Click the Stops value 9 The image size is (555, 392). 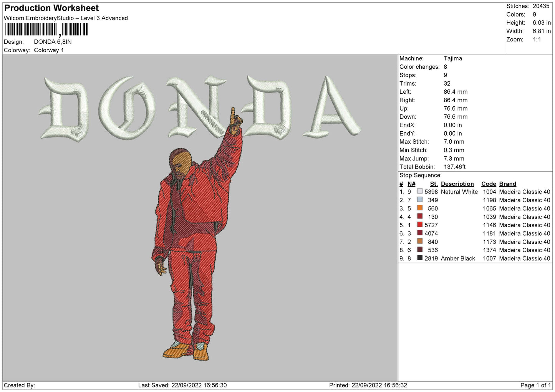click(446, 75)
